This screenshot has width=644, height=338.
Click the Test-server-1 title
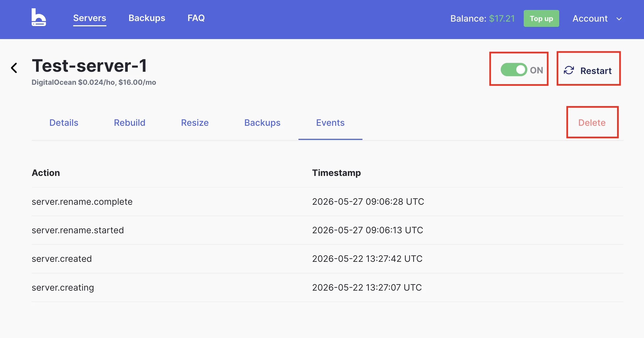point(89,66)
